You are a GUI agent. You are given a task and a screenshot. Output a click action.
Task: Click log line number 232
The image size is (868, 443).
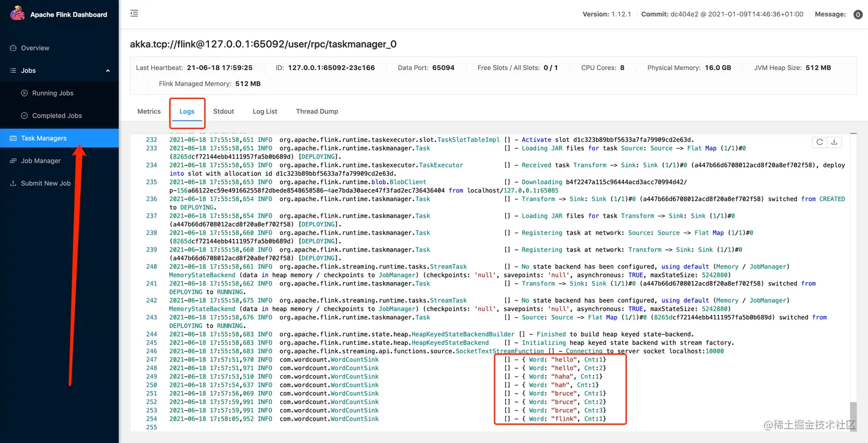coord(152,140)
